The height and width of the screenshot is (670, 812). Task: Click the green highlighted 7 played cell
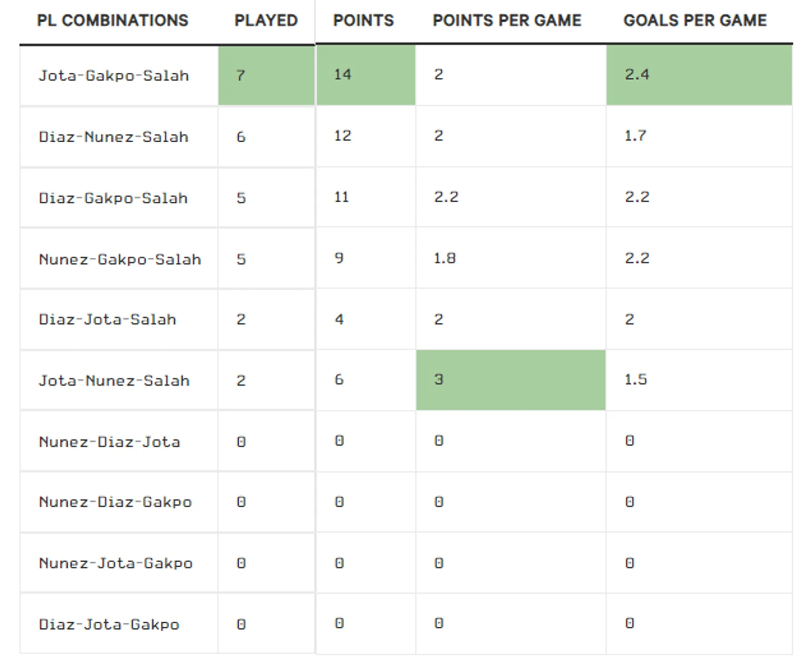pyautogui.click(x=266, y=76)
